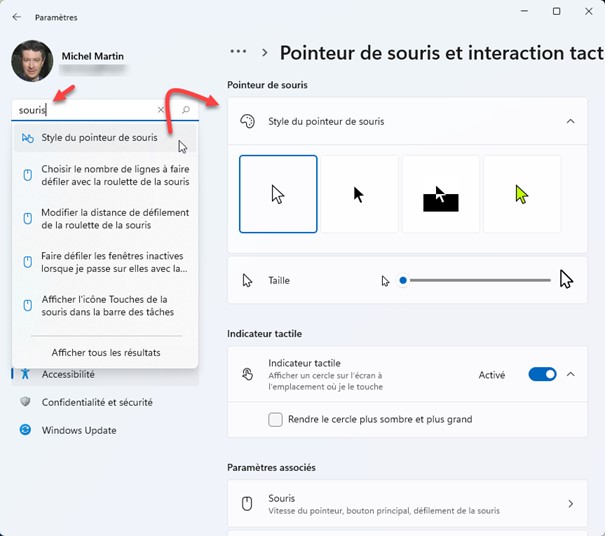Click the mouse icon beside 'Faire défiler les fenêtres inactives'
The width and height of the screenshot is (605, 536).
click(28, 262)
